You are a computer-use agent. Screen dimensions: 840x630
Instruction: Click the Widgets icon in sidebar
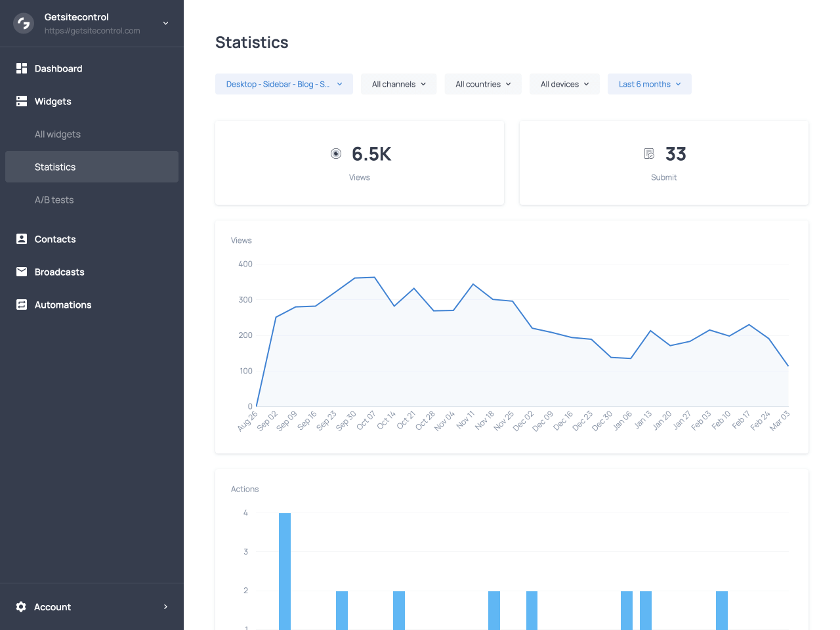point(22,101)
